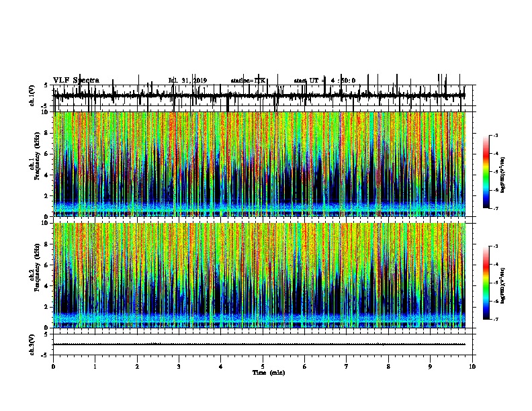532x411 pixels.
Task: Click the "6" kHz tick on ch.2 frequency axis
Action: [47, 265]
